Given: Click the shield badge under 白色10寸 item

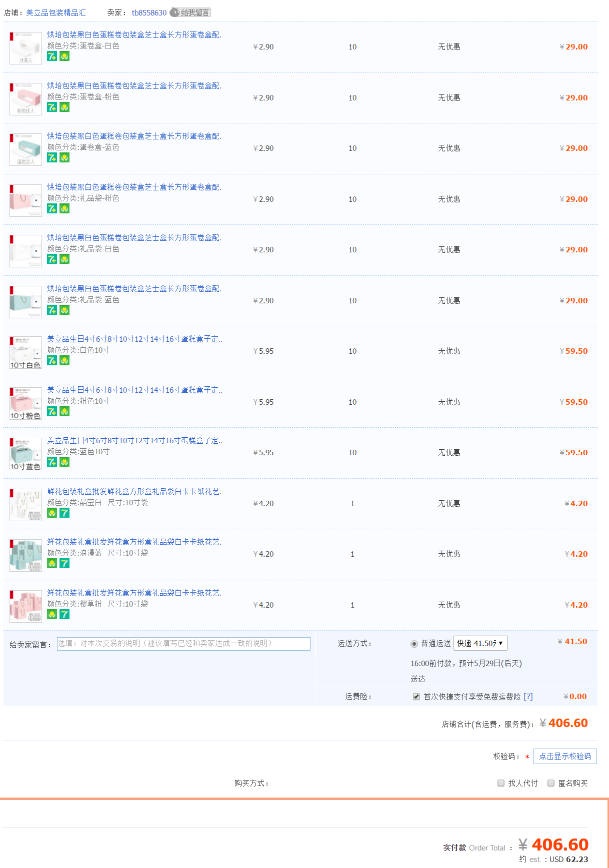Looking at the screenshot, I should click(64, 360).
